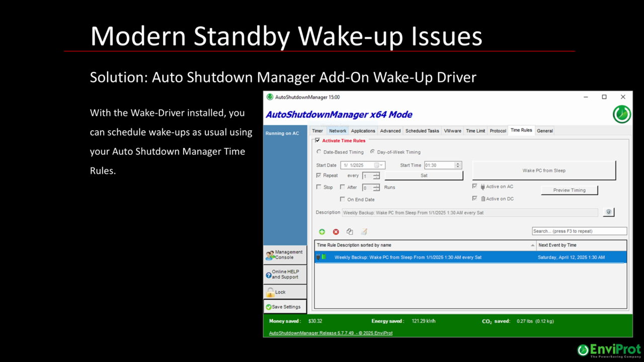Screen dimensions: 644x362
Task: Open the Scheduled Tasks tab
Action: [422, 131]
